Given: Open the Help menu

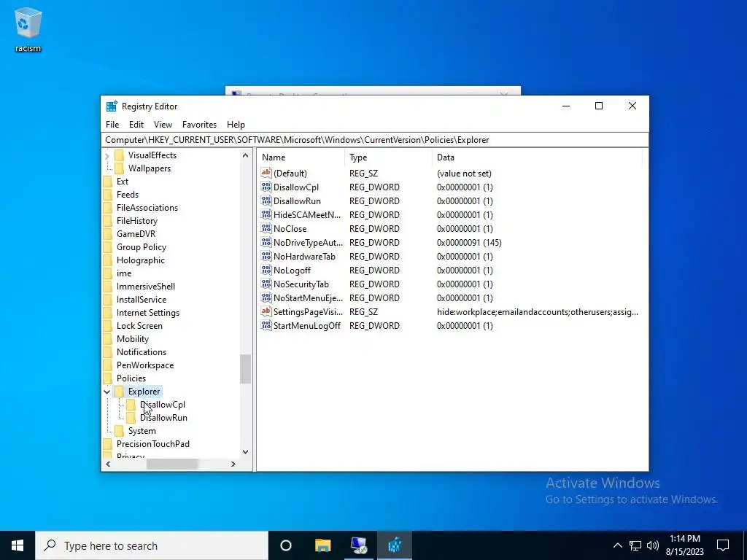Looking at the screenshot, I should pos(236,125).
